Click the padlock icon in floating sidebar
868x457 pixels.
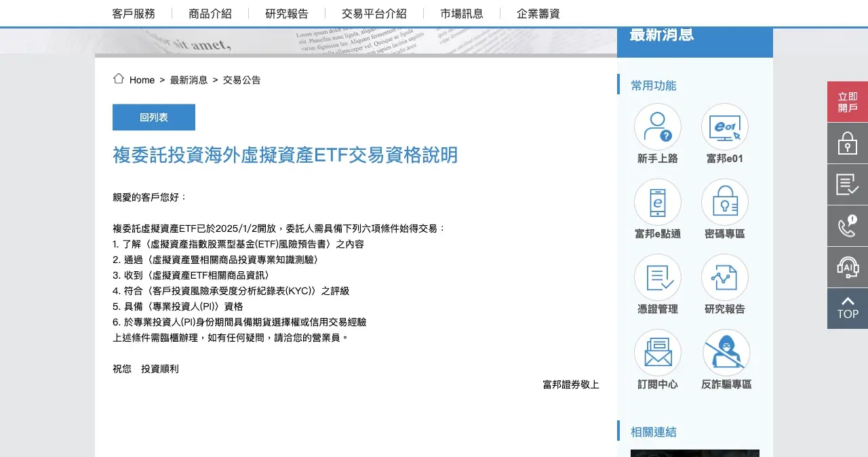pyautogui.click(x=848, y=143)
